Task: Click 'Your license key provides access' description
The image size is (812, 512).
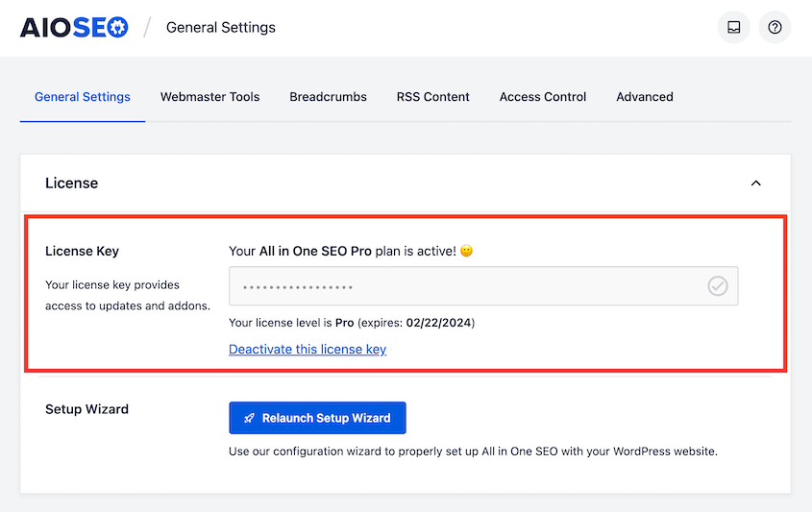Action: pos(128,296)
